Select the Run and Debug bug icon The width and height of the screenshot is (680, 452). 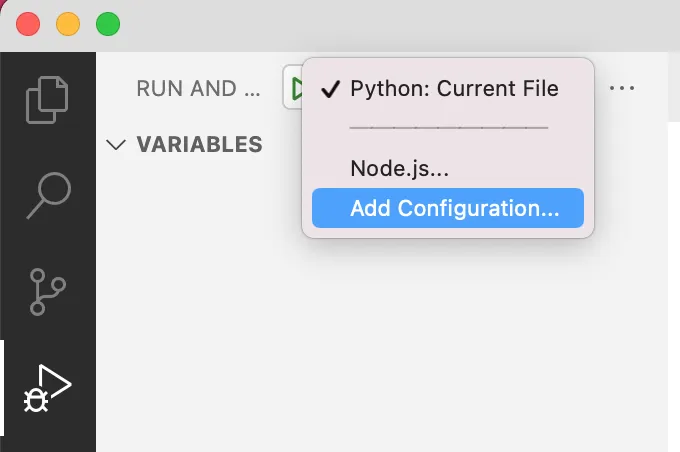pos(48,388)
